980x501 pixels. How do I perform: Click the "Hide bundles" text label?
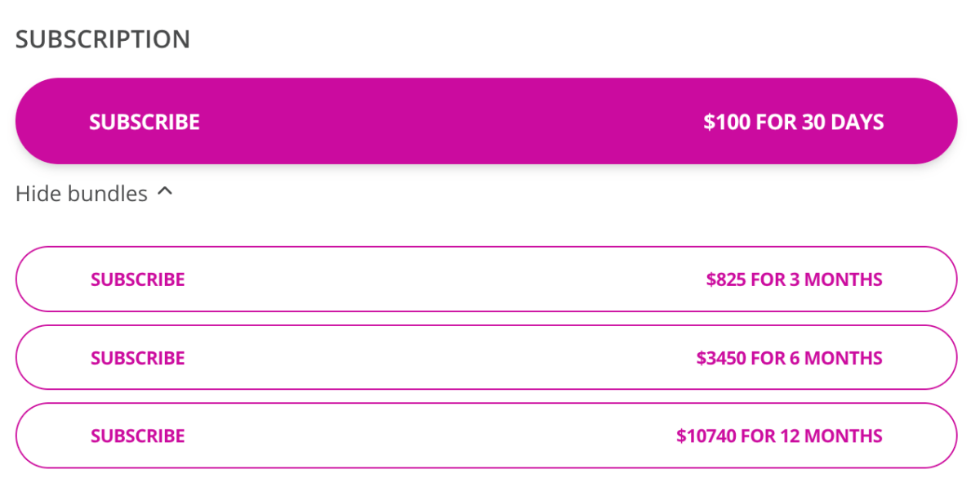click(82, 194)
